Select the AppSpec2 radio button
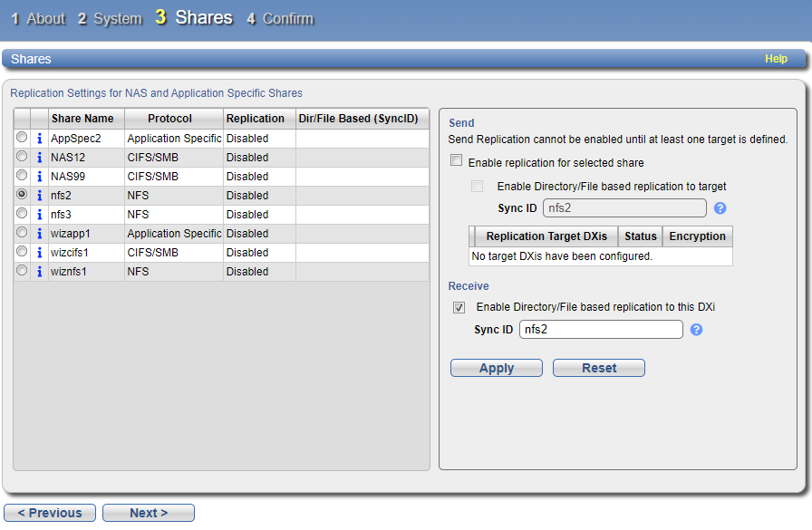812x530 pixels. [22, 138]
